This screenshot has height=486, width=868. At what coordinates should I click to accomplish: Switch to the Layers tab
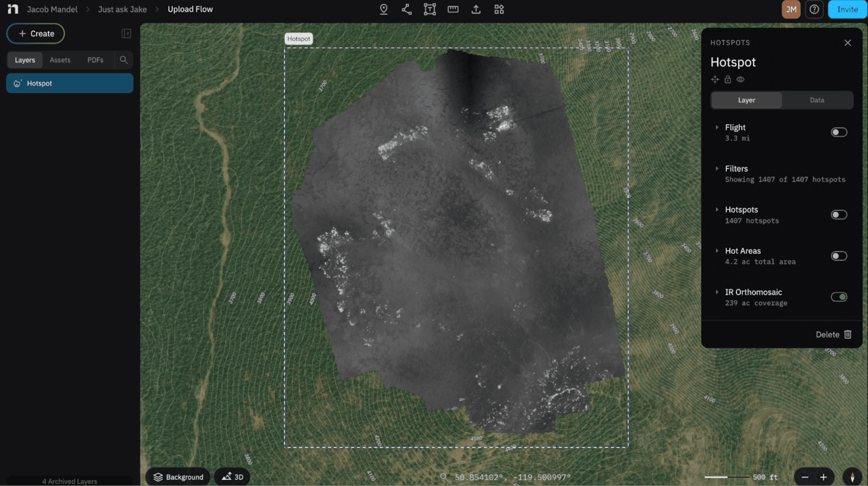pos(25,60)
